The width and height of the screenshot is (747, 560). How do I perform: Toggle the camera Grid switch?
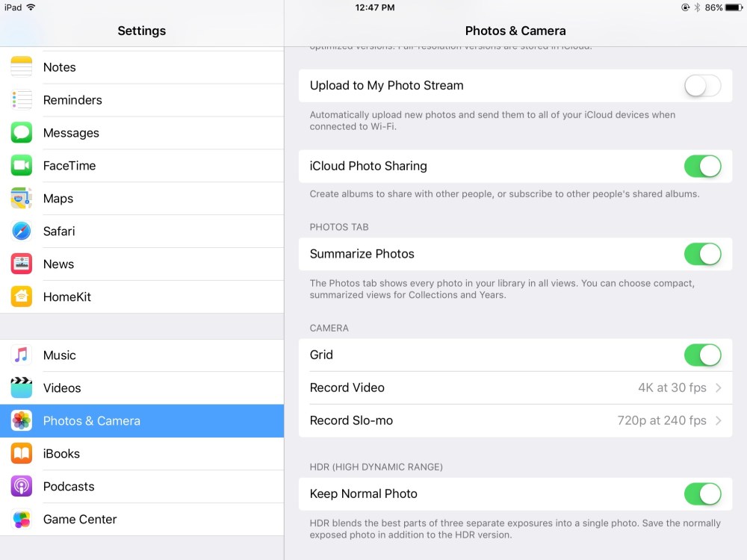coord(702,355)
